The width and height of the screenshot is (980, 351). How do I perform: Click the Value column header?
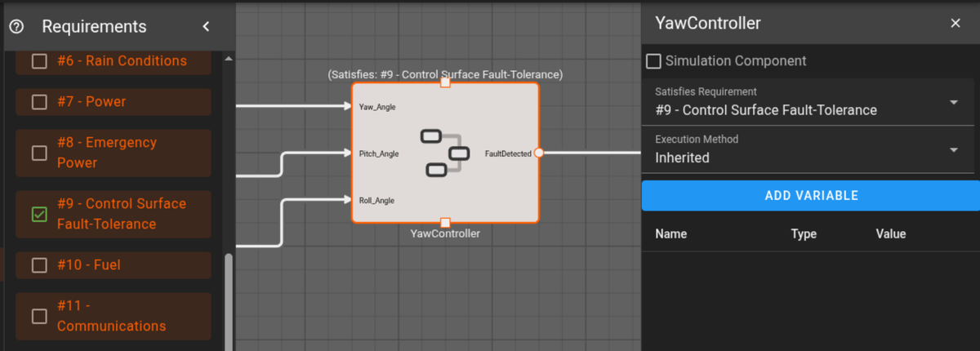pyautogui.click(x=891, y=234)
